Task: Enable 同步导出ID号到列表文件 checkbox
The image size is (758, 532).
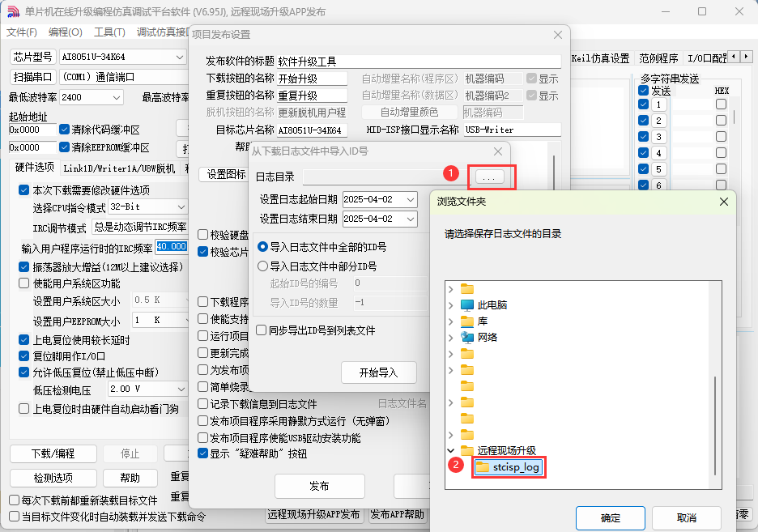Action: point(261,330)
